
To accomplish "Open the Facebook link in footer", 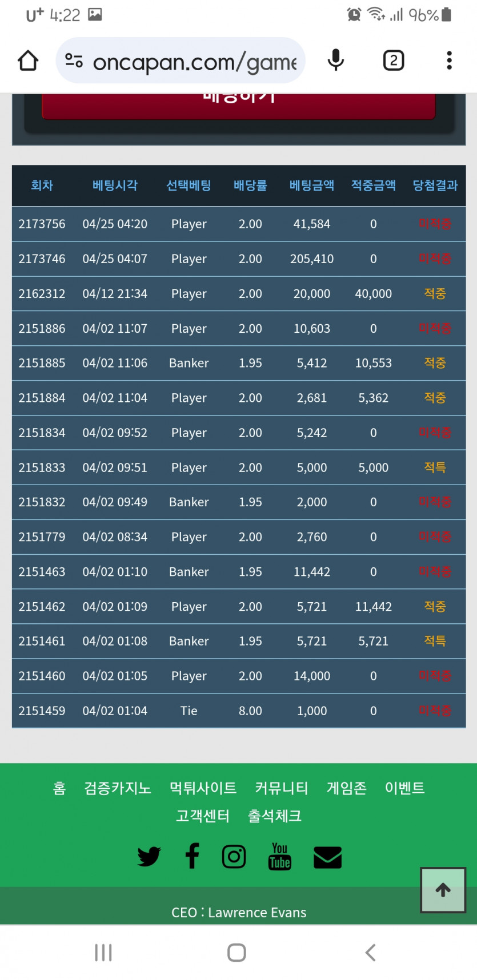I will [193, 856].
